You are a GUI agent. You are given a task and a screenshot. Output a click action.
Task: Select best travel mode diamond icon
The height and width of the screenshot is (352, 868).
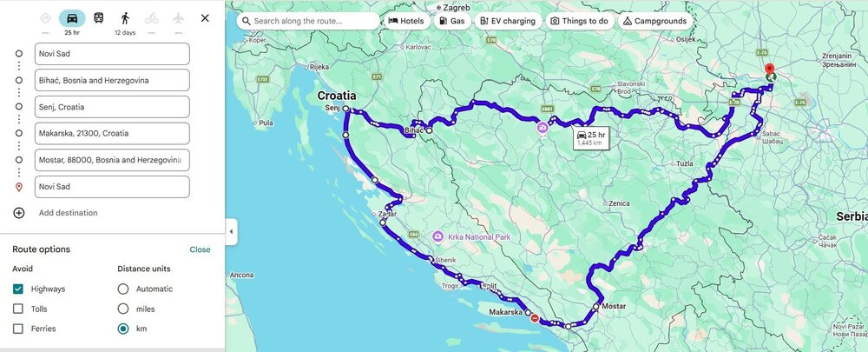pos(45,18)
